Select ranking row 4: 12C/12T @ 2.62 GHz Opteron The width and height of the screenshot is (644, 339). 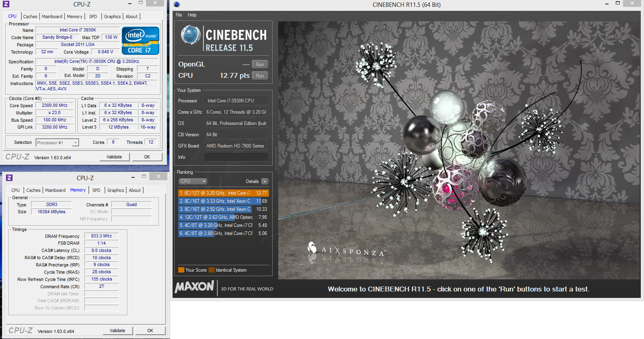pyautogui.click(x=223, y=217)
